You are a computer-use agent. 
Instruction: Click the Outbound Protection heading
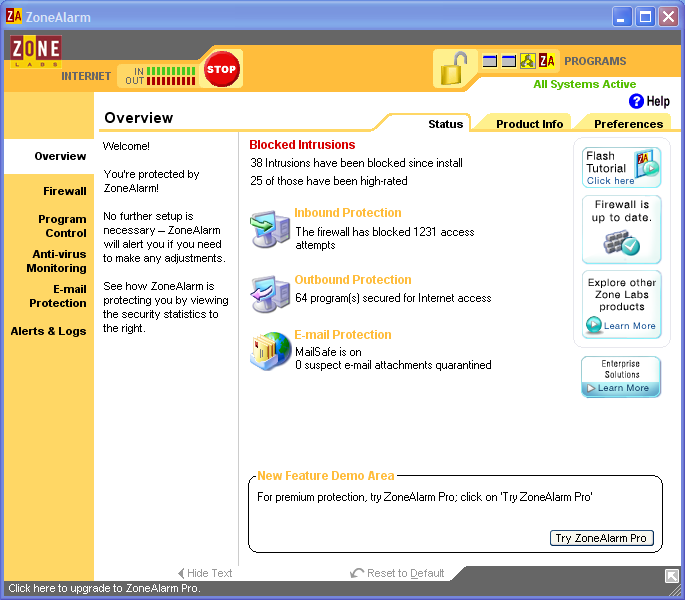[353, 279]
